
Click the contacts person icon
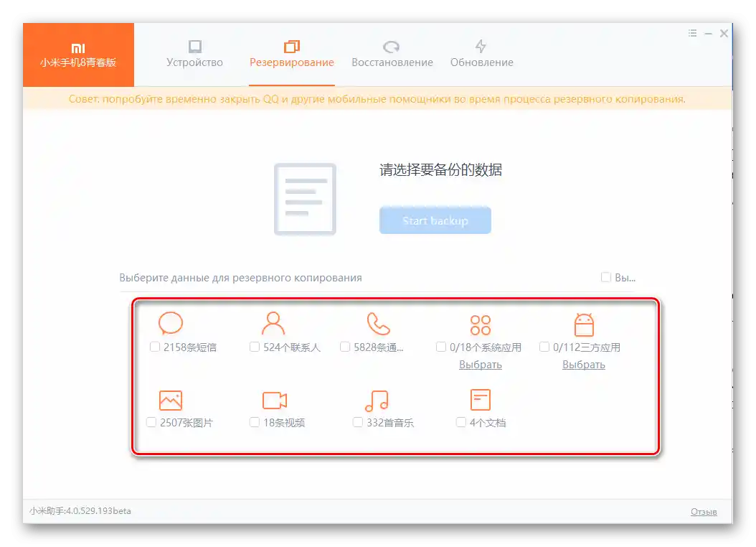(x=273, y=323)
